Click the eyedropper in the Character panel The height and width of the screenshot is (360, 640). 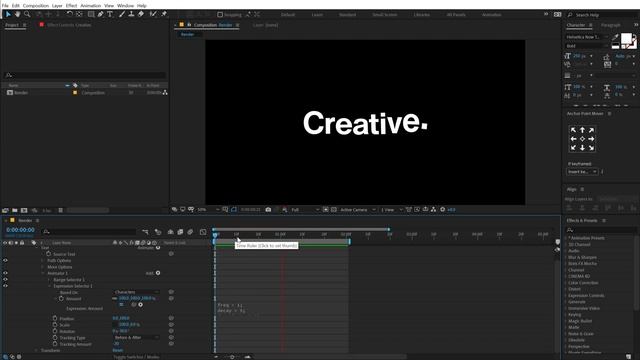tap(615, 37)
